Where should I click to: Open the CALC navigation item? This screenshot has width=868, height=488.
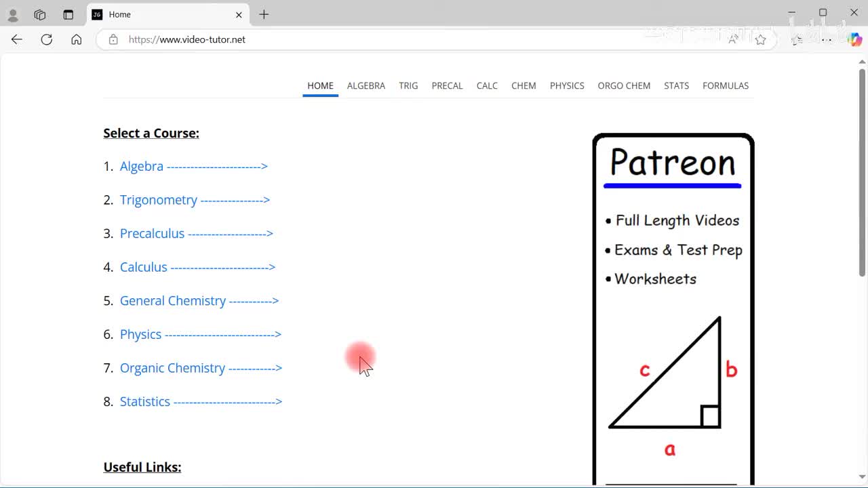tap(487, 85)
